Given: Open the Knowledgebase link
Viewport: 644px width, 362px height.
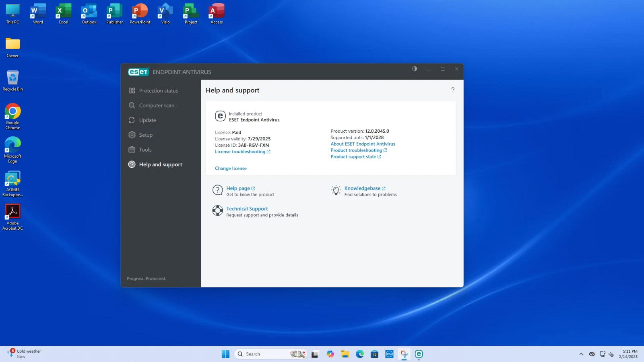Looking at the screenshot, I should coord(365,188).
